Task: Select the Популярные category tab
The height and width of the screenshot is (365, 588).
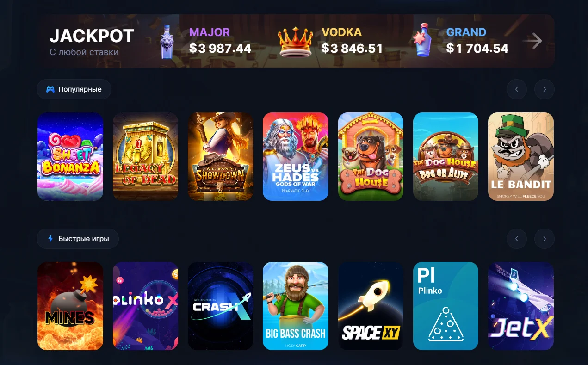Action: (74, 89)
